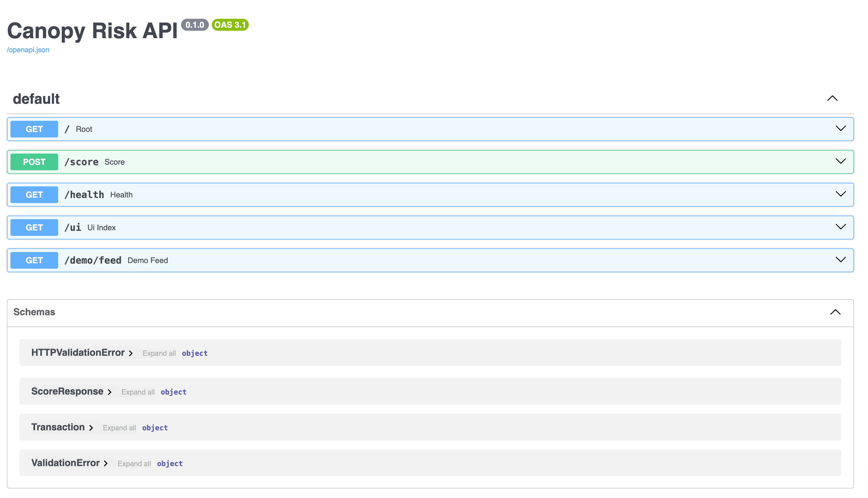
Task: Click the GET badge for /demo/feed
Action: tap(34, 261)
